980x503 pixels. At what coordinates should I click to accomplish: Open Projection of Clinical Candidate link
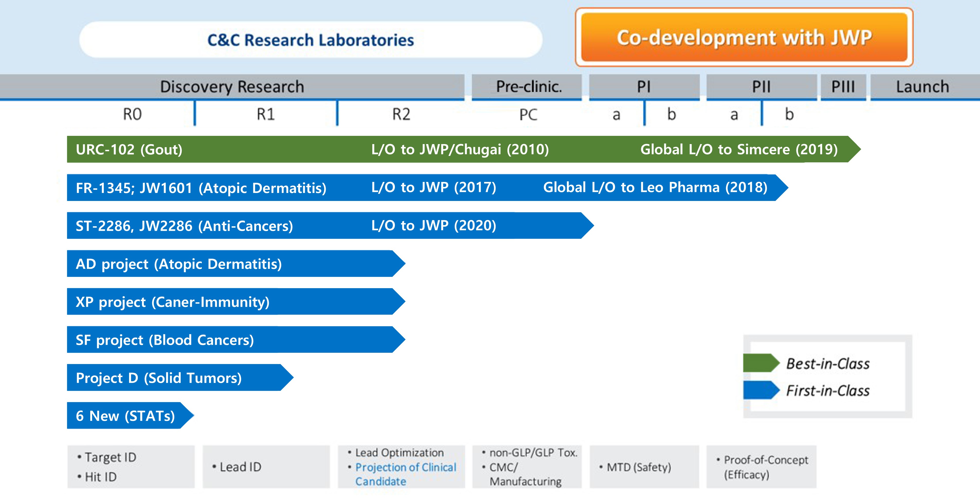[405, 474]
